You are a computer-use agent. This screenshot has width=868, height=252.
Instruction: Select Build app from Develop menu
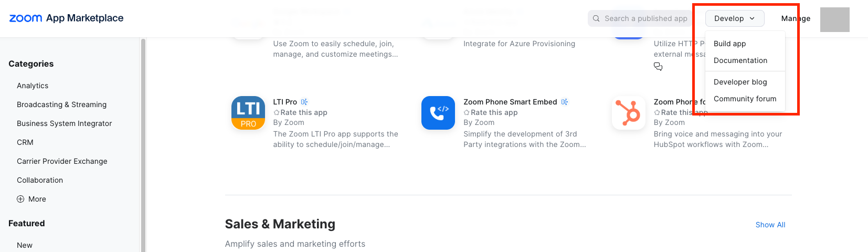(729, 44)
